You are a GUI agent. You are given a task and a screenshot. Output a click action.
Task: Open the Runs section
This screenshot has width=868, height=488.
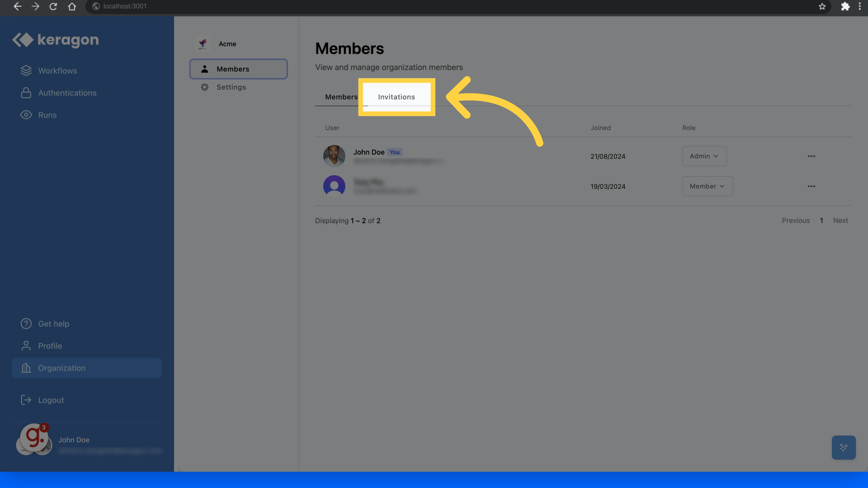47,115
